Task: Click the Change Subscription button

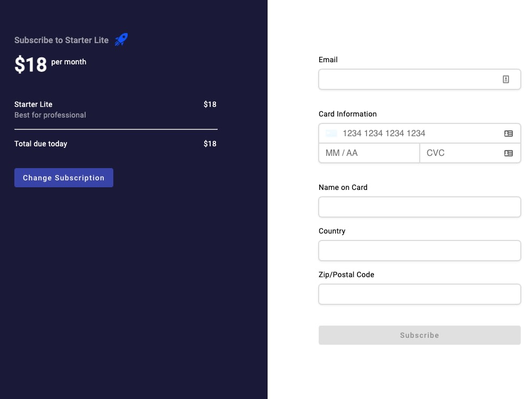Action: click(64, 178)
